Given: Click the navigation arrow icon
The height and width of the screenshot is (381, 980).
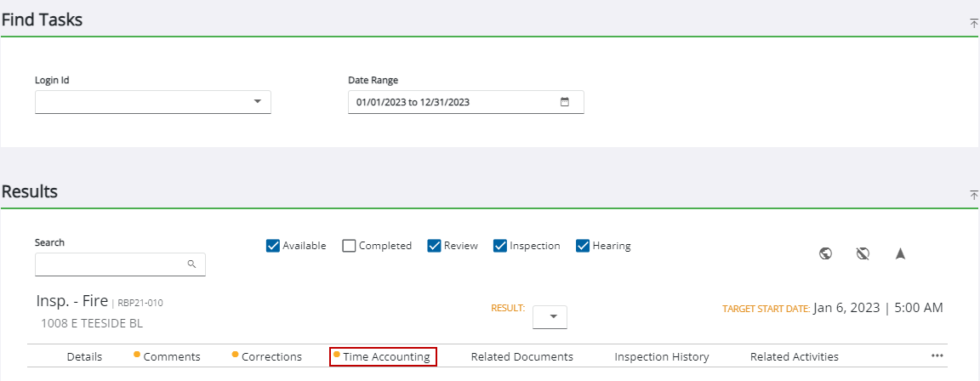Looking at the screenshot, I should coord(900,253).
